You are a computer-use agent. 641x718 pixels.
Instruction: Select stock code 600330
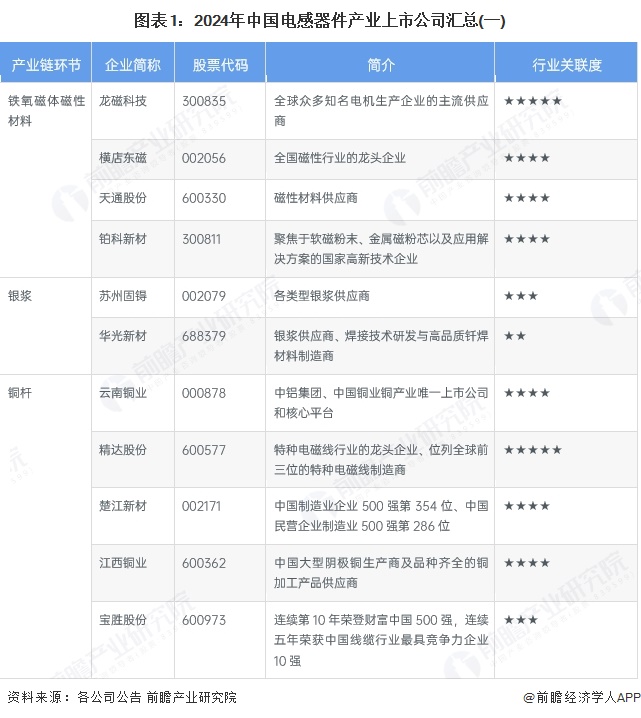coord(204,198)
